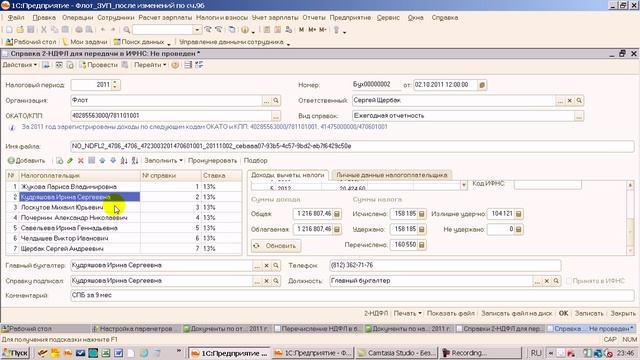The height and width of the screenshot is (360, 640).
Task: Open the Отчеты menu
Action: tap(314, 18)
